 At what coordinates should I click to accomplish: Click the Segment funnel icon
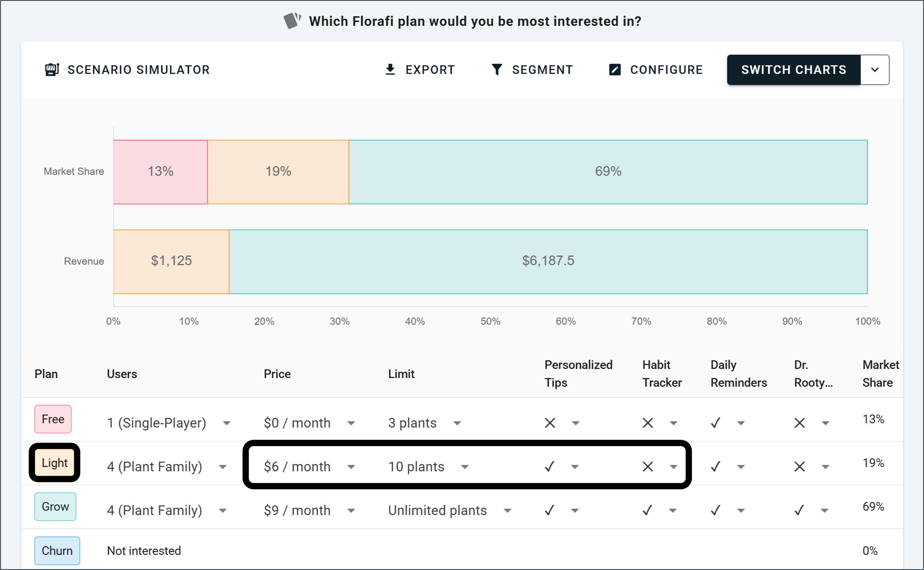497,69
